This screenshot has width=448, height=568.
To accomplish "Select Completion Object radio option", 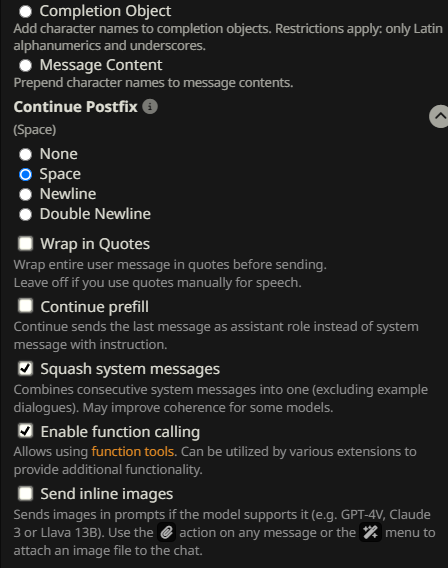I will (x=25, y=12).
